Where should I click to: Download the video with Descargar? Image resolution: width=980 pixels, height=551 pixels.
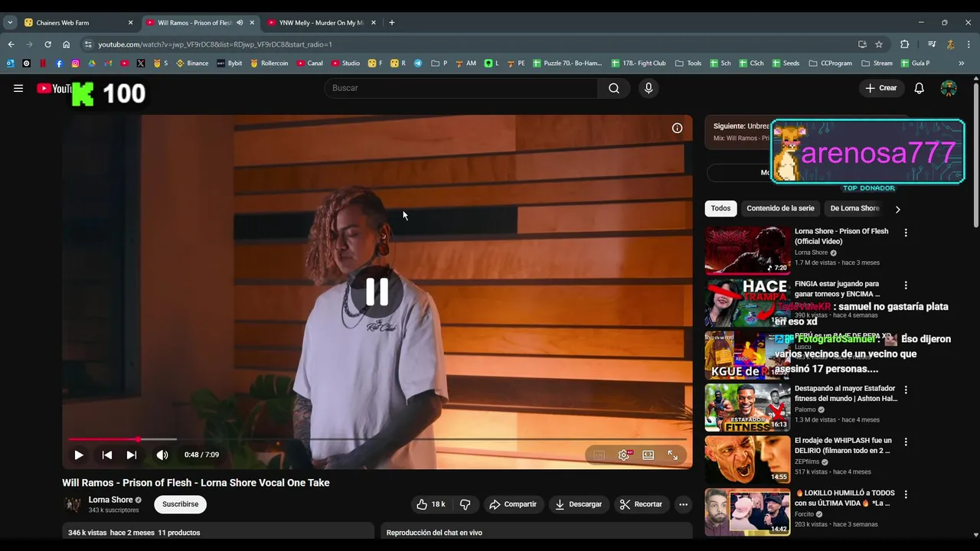point(579,504)
